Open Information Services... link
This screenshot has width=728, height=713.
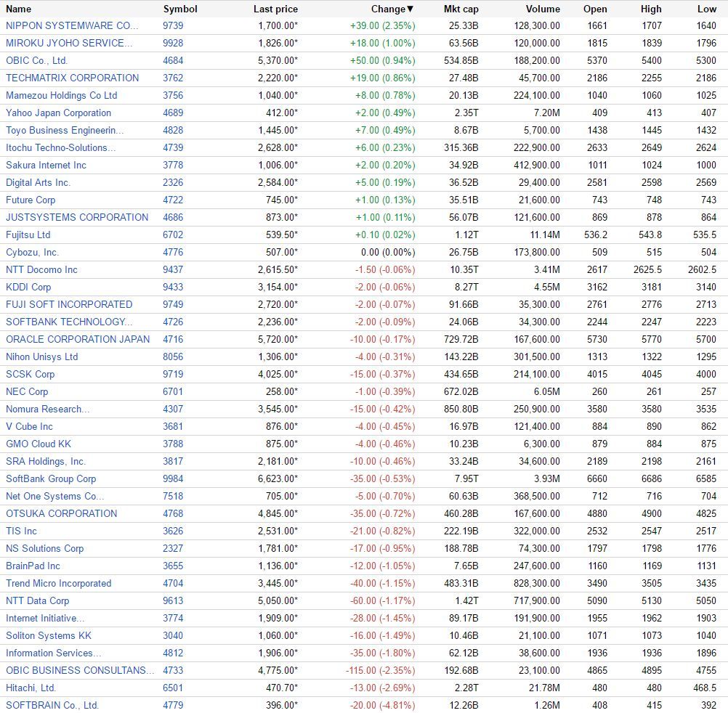tap(54, 653)
